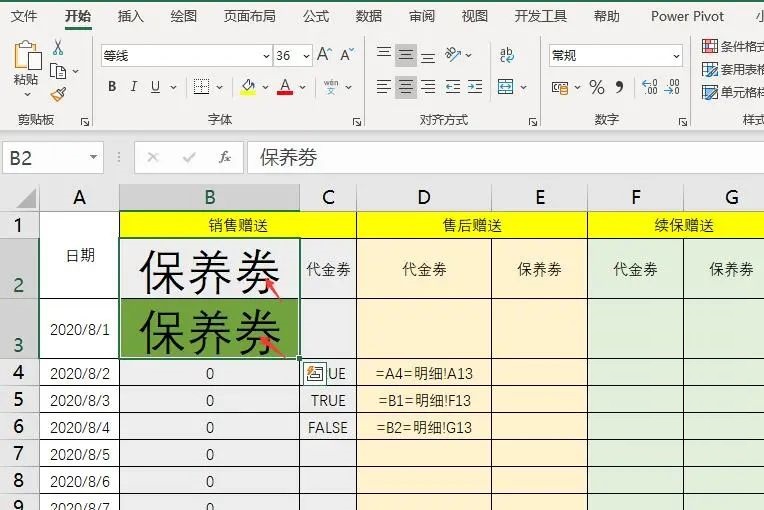764x510 pixels.
Task: Switch to the Power Pivot tab
Action: pyautogui.click(x=687, y=17)
